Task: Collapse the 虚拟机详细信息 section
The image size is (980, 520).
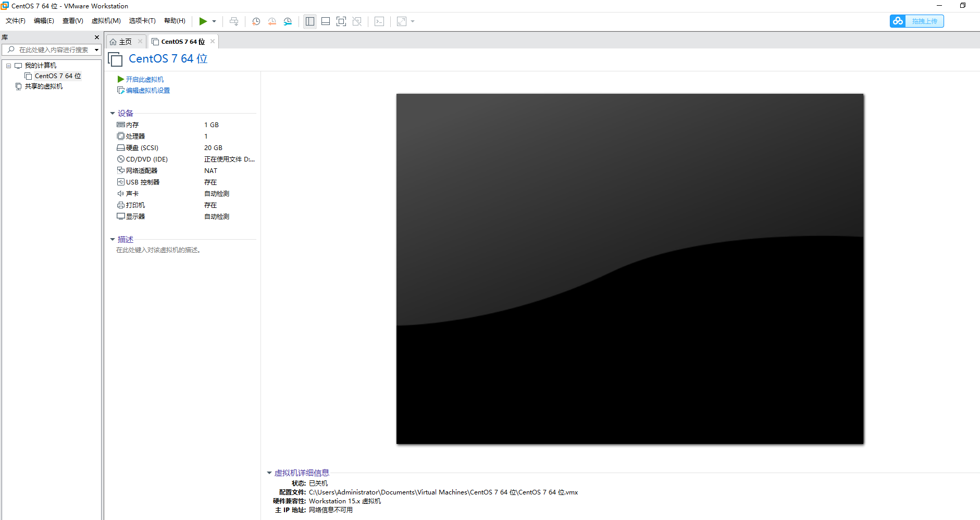Action: tap(269, 473)
